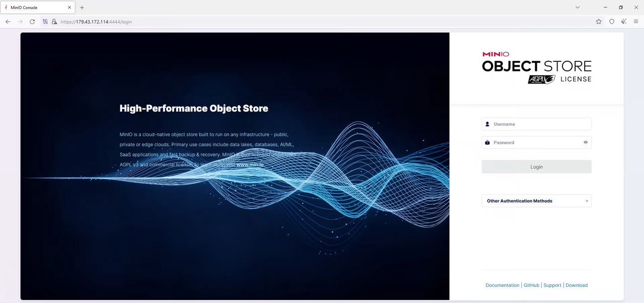This screenshot has height=303, width=644.
Task: Open the browser hamburger menu
Action: (636, 22)
